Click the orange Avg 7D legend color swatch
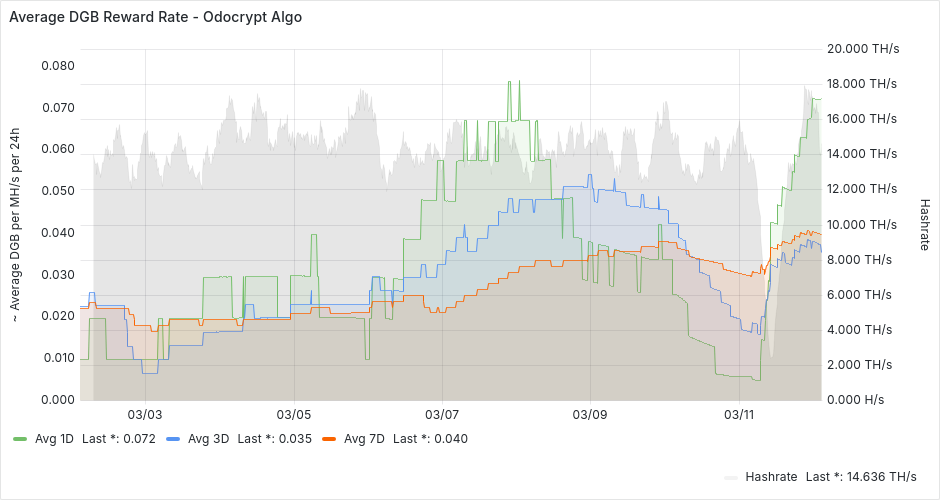 coord(328,439)
